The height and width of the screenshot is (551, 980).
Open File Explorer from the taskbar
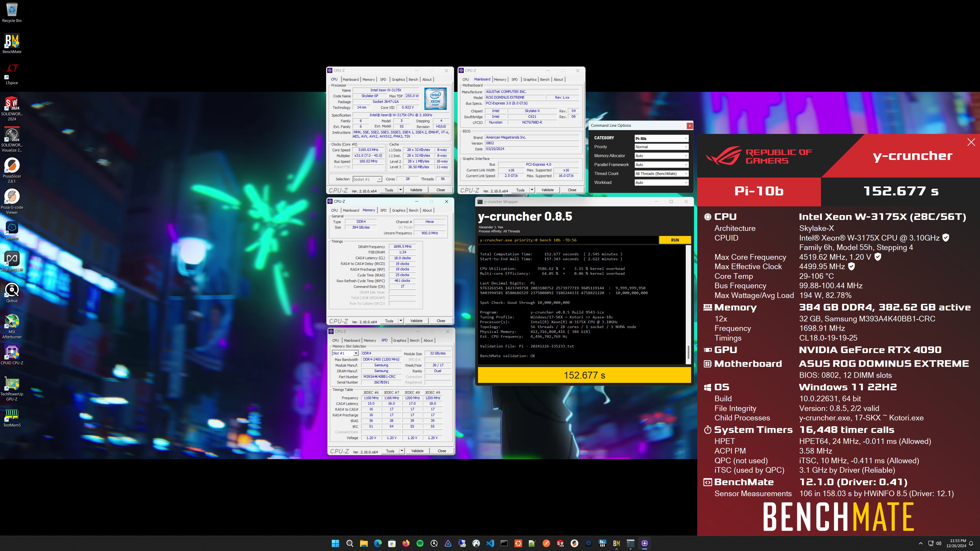(364, 543)
